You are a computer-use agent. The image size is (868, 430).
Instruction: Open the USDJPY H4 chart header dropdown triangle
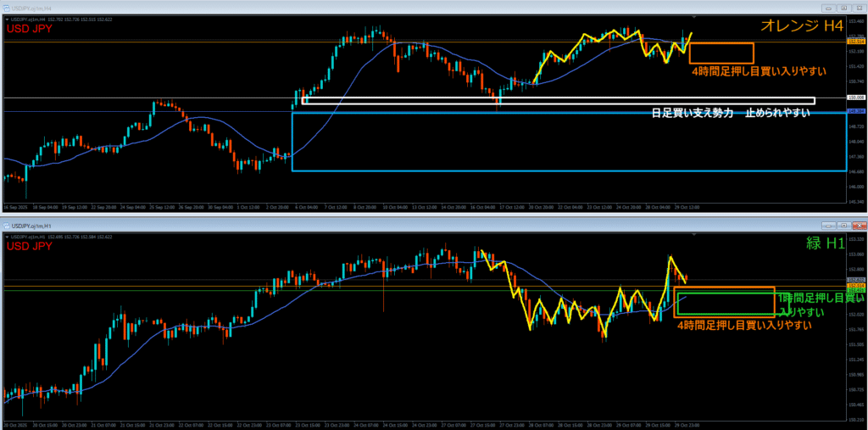coord(8,19)
